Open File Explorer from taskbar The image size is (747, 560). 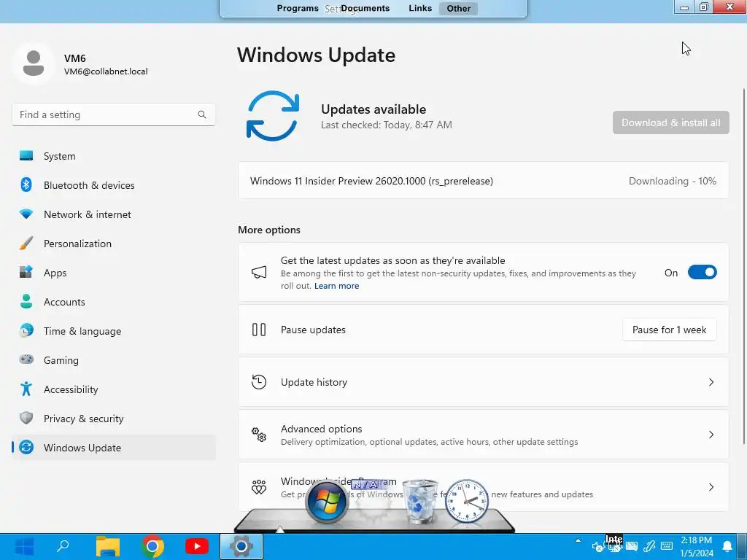(x=108, y=546)
